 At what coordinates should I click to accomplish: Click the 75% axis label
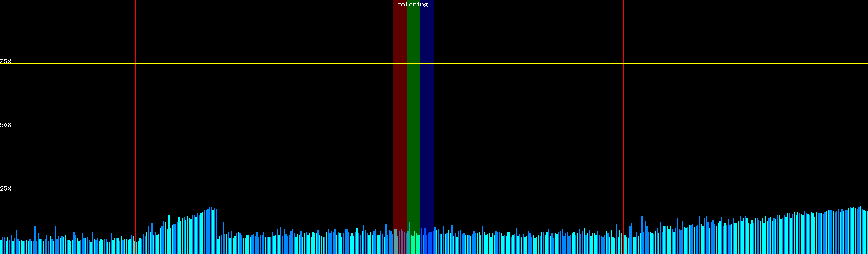point(6,61)
